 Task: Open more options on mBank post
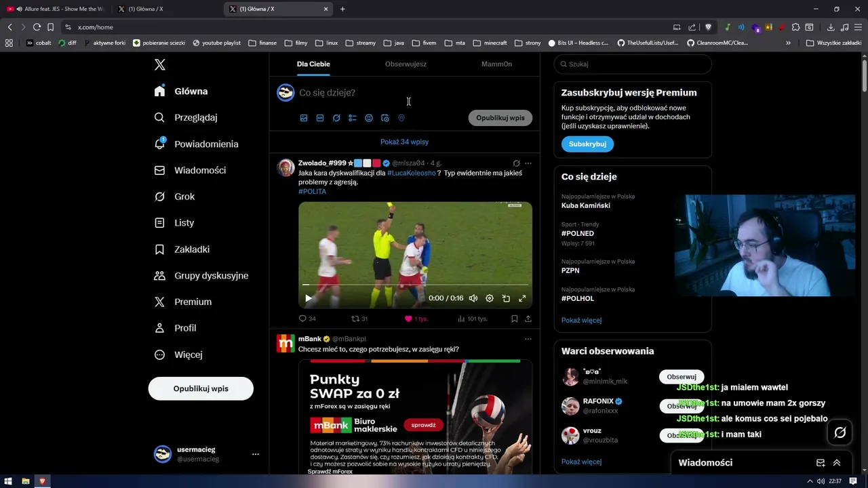click(528, 339)
